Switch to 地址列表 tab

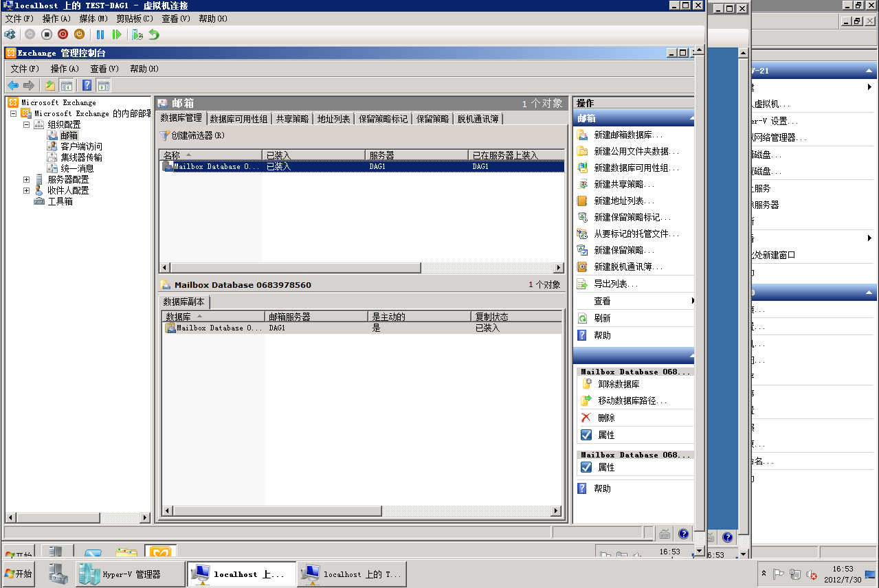[x=333, y=119]
